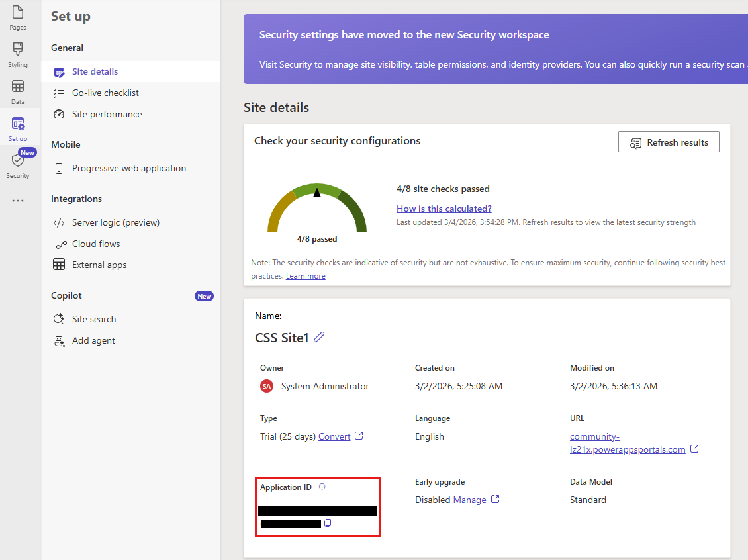This screenshot has width=748, height=560.
Task: Open the Data workspace
Action: [x=18, y=92]
